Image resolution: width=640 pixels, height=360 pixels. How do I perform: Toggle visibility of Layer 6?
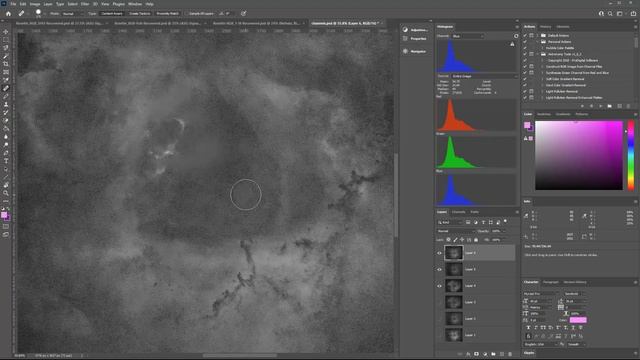(439, 253)
